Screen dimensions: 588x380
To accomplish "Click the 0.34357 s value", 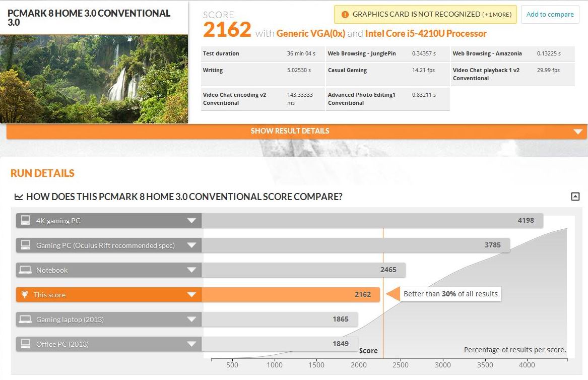I will point(424,53).
